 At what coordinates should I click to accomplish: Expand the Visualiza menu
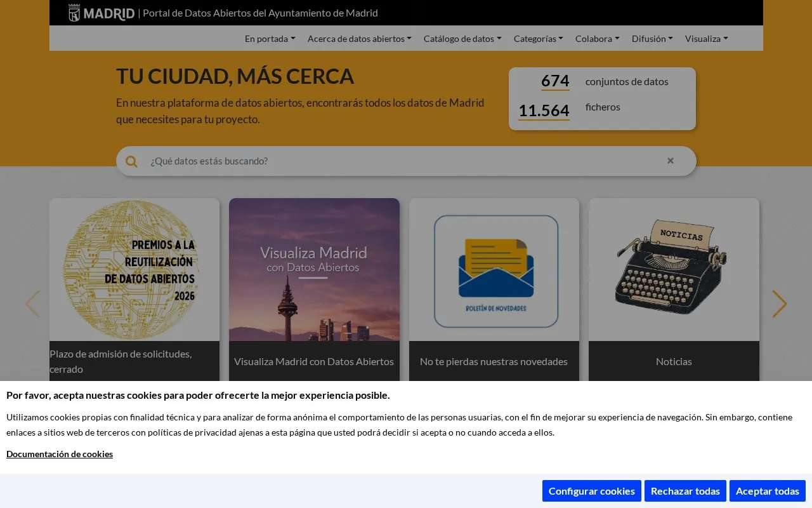(x=707, y=39)
